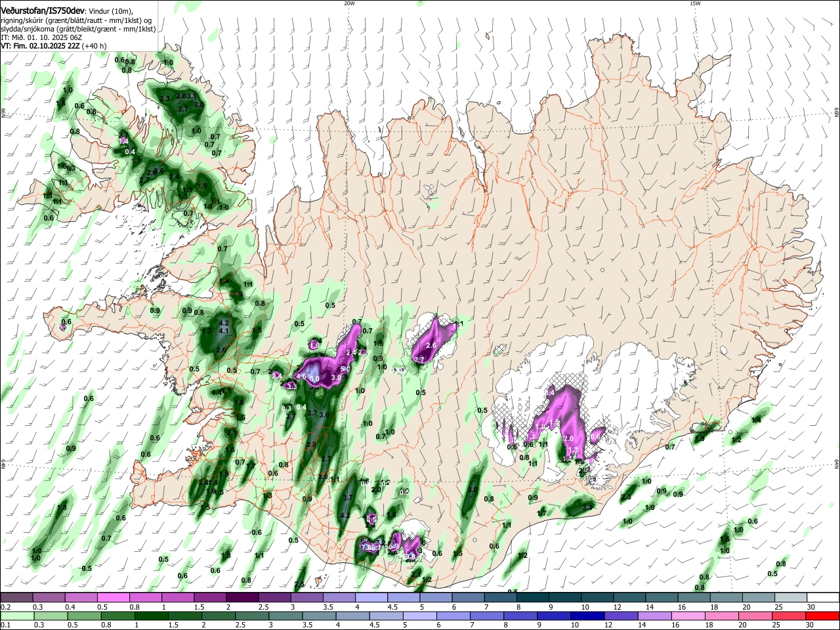Pick the bright pink snow-scale swatch labeled 0.5
The image size is (840, 630).
112,597
